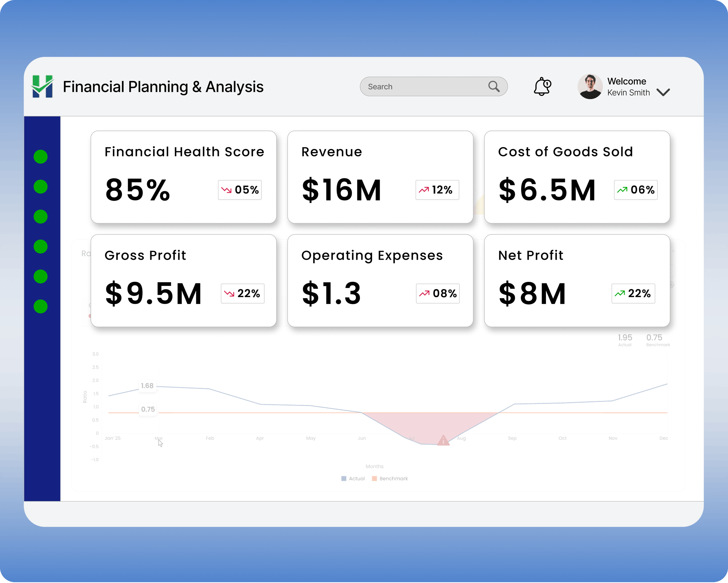Viewport: 728px width, 583px height.
Task: Expand the Kevin Smith account chevron
Action: tap(663, 92)
